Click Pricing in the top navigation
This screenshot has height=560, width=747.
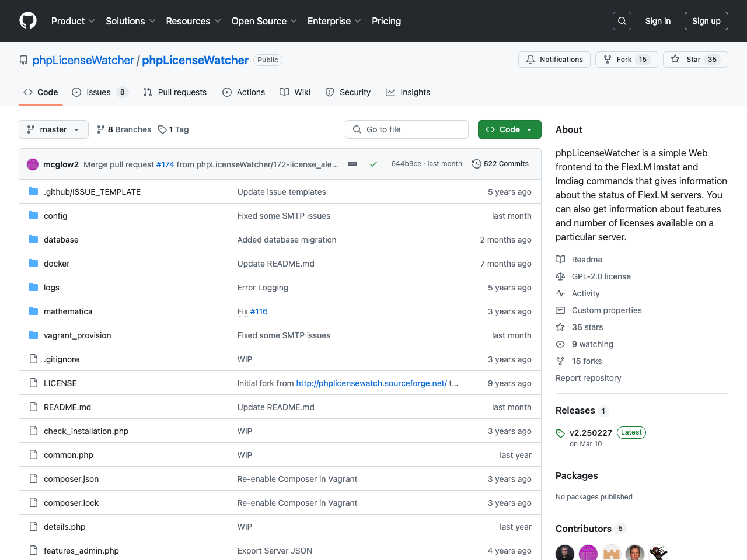pyautogui.click(x=386, y=21)
